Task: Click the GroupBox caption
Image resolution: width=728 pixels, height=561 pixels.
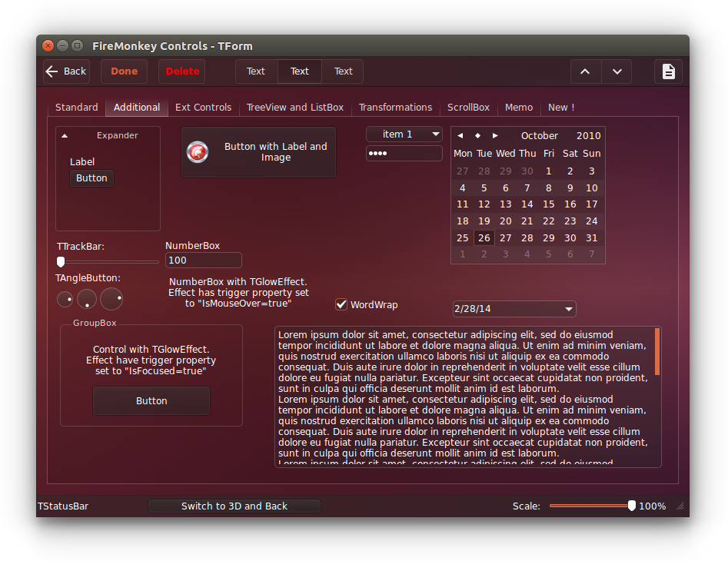Action: pos(95,323)
